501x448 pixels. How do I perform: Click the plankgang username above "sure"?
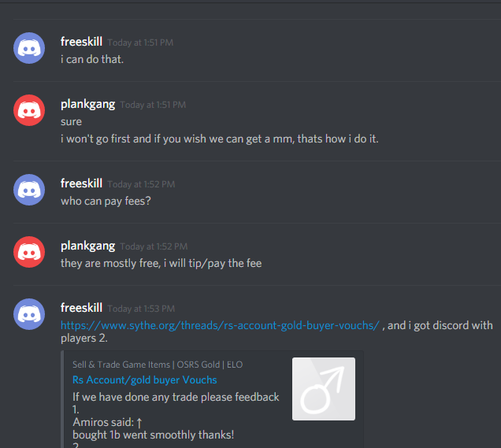pyautogui.click(x=88, y=105)
